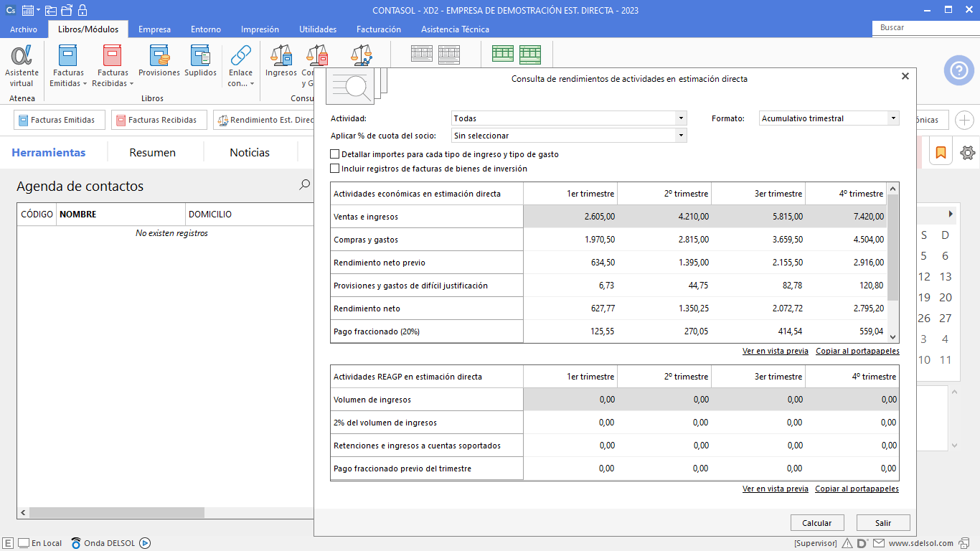Check Incluir registros de facturas de bienes
980x551 pixels.
click(335, 169)
